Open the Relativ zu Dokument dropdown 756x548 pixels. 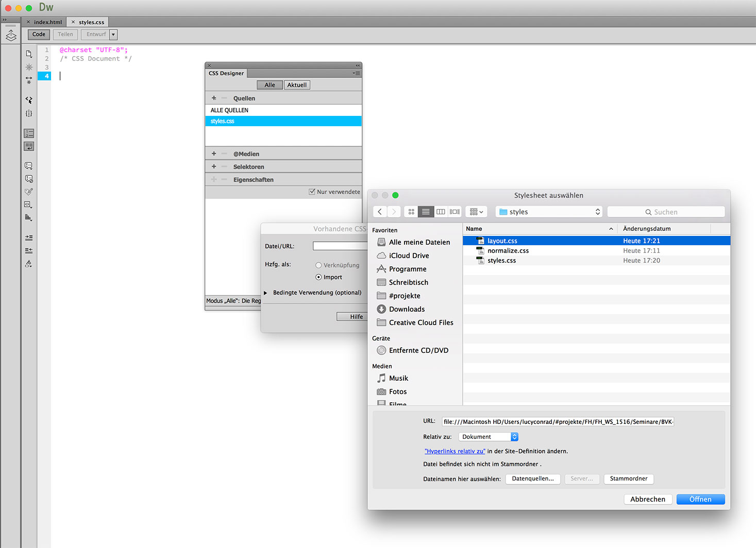click(488, 437)
